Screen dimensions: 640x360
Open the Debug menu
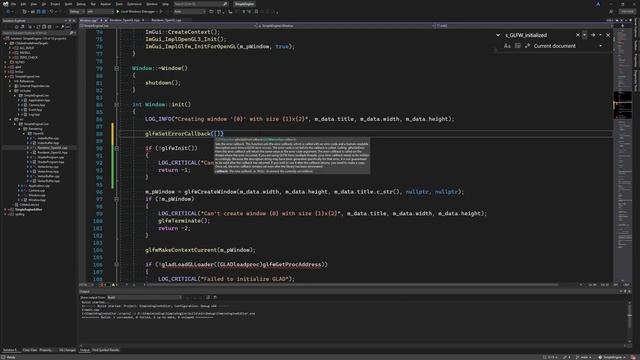pyautogui.click(x=81, y=4)
